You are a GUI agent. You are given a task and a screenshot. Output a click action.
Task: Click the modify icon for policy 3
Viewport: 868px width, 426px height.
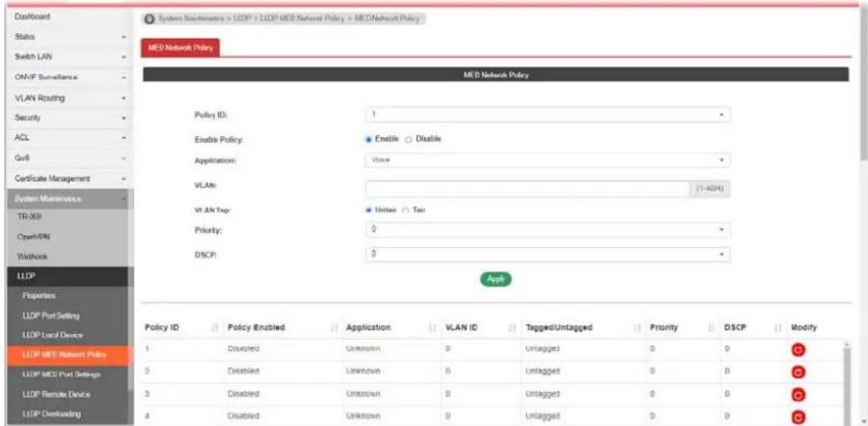[x=799, y=394]
